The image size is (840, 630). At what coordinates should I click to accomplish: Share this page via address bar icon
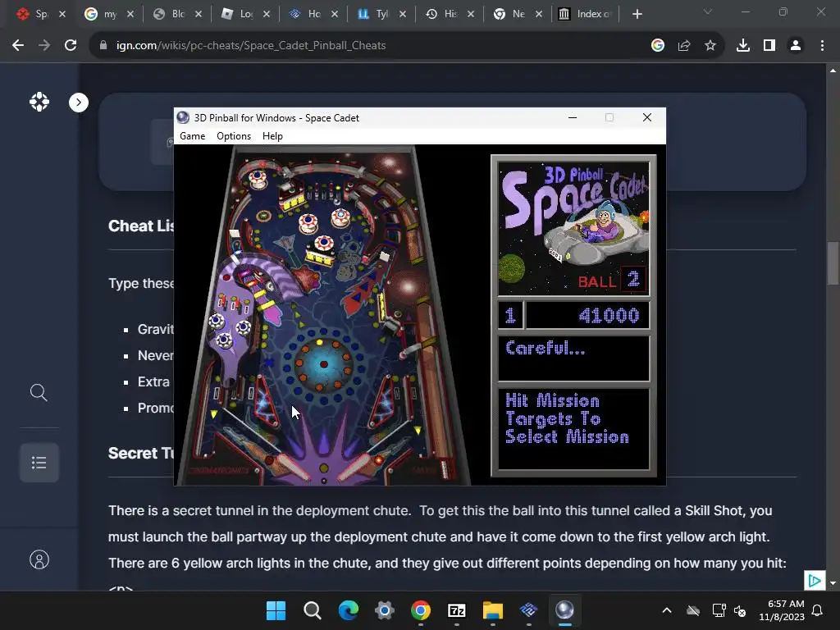point(683,46)
